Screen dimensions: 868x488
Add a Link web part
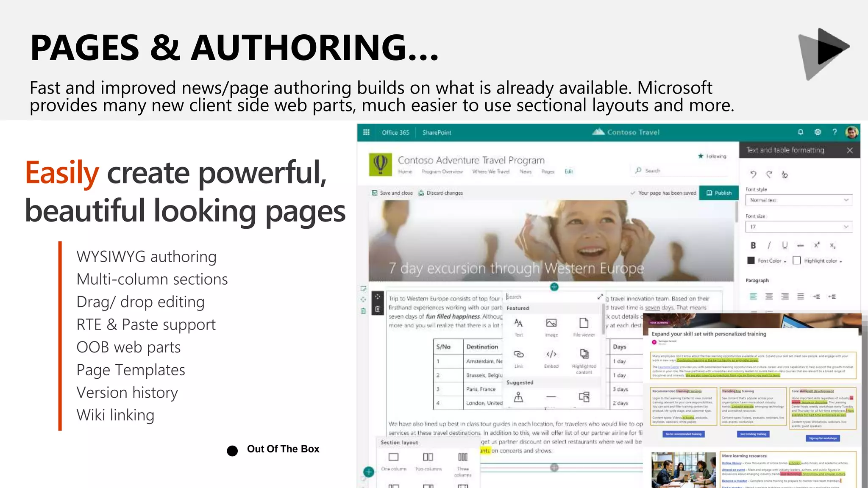pos(518,358)
